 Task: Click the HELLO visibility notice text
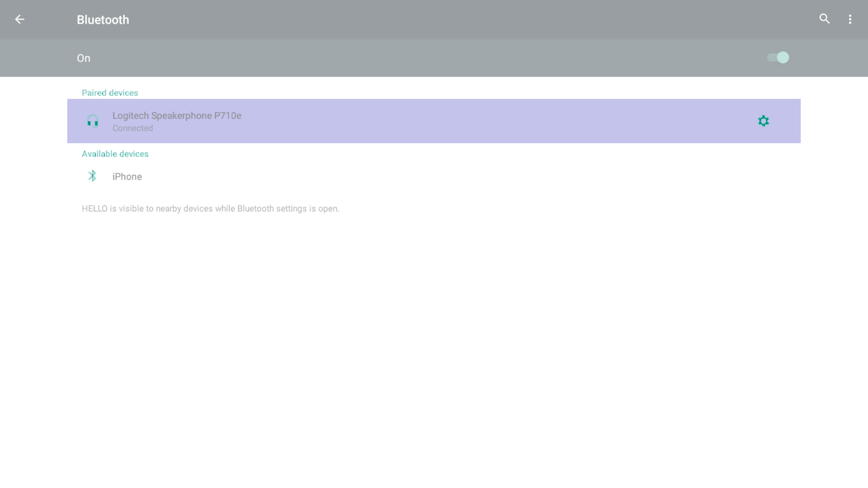click(x=210, y=209)
